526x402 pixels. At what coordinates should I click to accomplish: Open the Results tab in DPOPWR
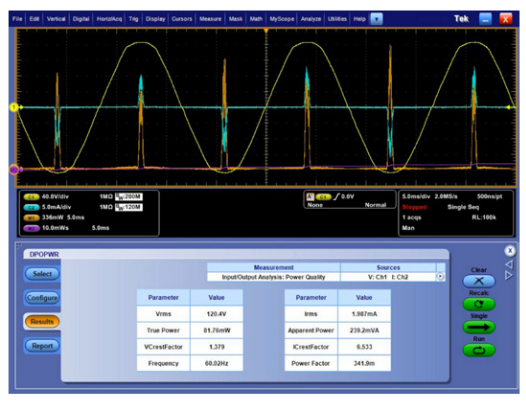click(42, 321)
